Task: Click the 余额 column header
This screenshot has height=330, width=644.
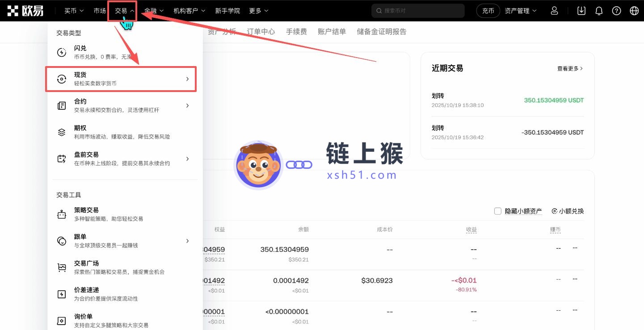Action: pos(303,230)
